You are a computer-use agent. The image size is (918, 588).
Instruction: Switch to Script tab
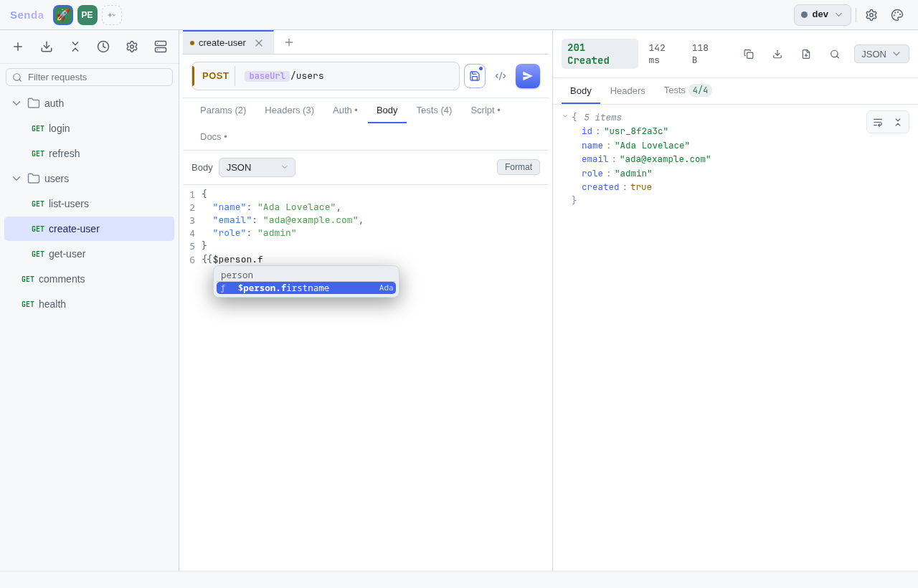486,110
